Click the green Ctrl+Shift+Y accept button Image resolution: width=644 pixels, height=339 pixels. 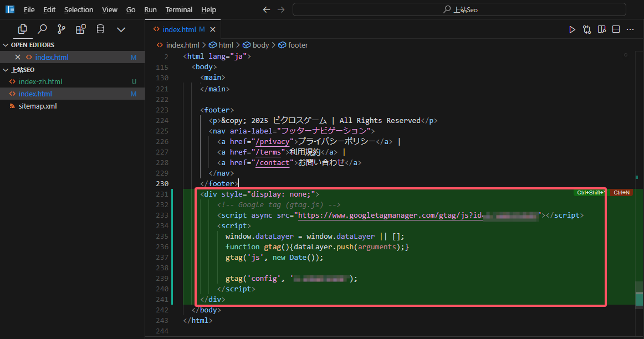[x=590, y=192]
